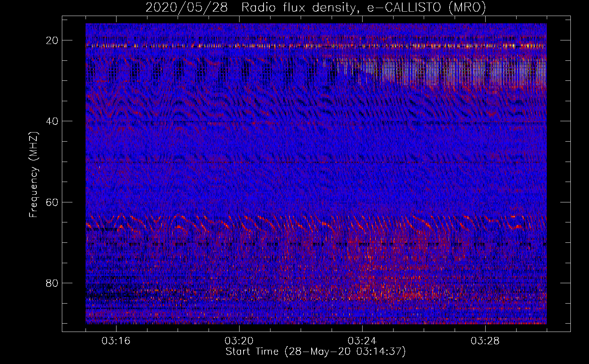Click the 60 MHz frequency tick label

(52, 202)
